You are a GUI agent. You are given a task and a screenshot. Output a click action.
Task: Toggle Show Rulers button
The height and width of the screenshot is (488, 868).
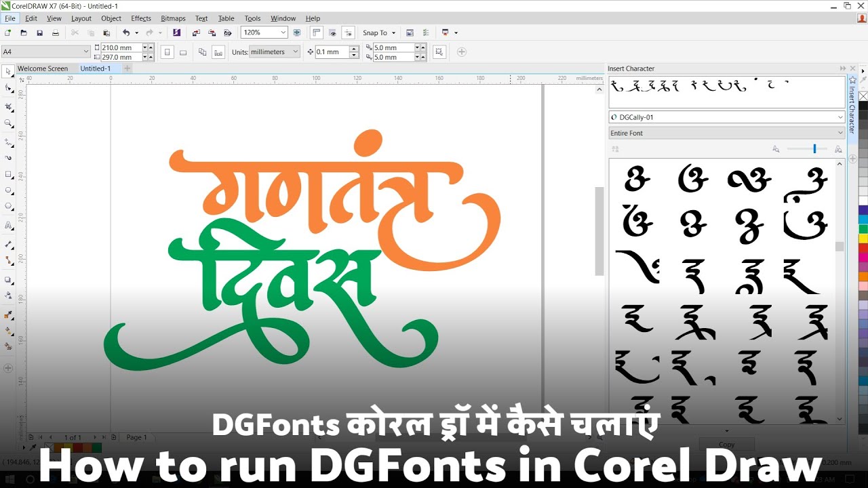pos(316,33)
